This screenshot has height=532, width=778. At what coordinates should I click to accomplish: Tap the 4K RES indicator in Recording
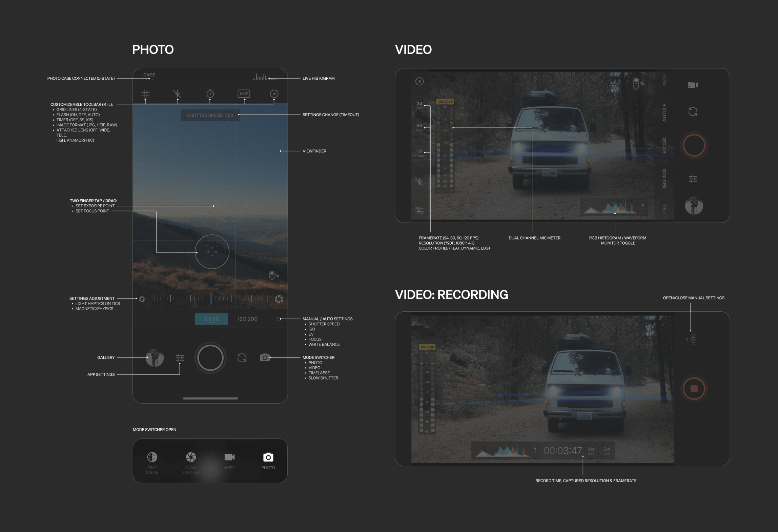pos(591,451)
